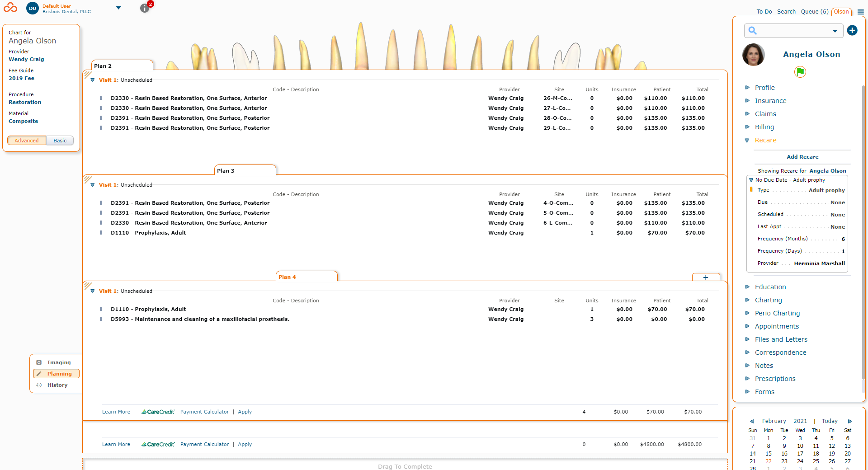Open the notifications info icon with badge
The height and width of the screenshot is (470, 868).
click(x=145, y=8)
